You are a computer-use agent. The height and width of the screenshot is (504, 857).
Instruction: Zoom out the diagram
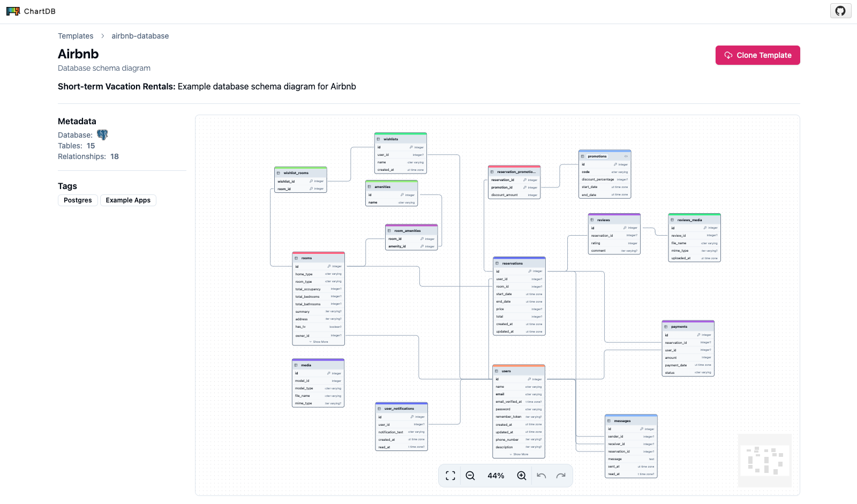point(470,476)
